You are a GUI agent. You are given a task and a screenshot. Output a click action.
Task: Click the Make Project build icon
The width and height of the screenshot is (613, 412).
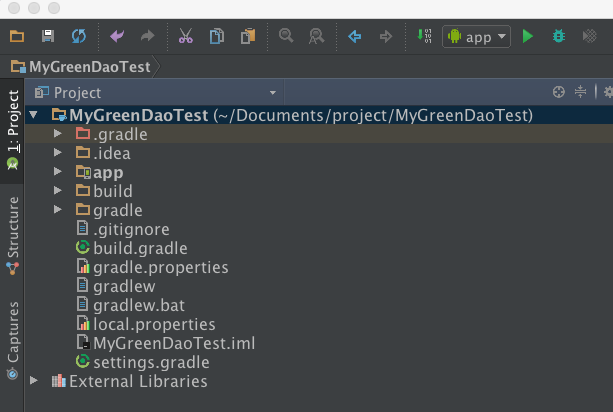[424, 37]
